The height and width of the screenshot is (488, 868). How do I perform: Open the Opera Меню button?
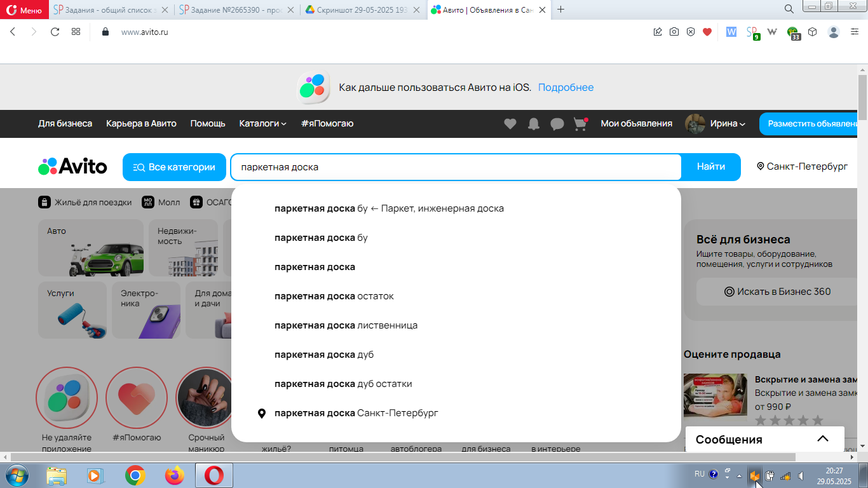(24, 10)
